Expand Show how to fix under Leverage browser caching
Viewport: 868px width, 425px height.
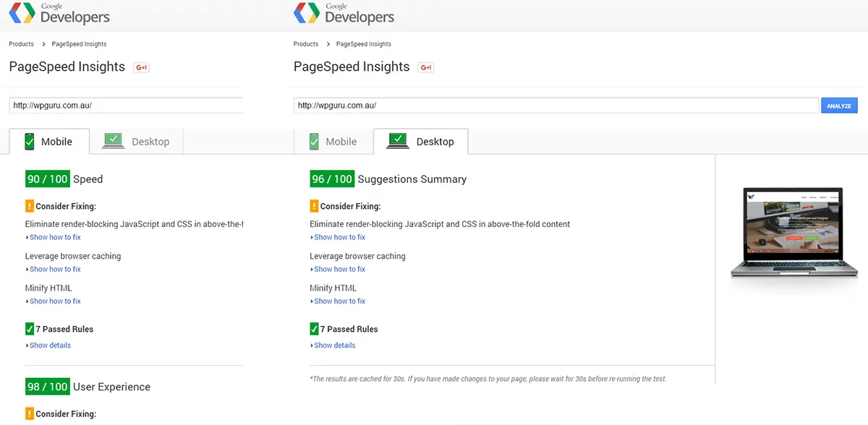click(x=54, y=269)
